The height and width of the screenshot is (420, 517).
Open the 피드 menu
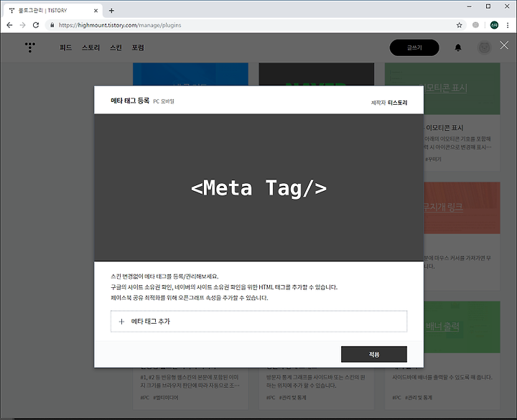click(65, 47)
